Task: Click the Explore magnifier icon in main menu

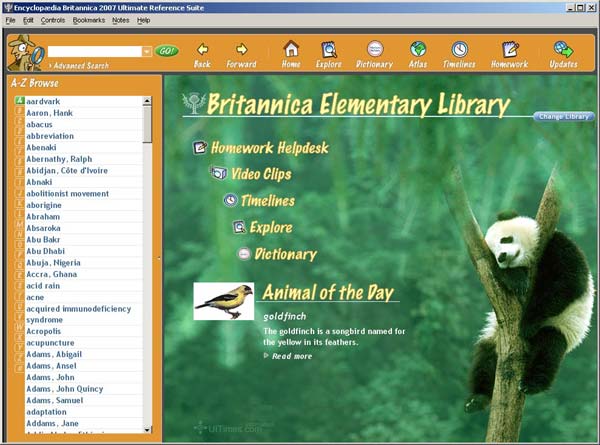Action: pyautogui.click(x=239, y=227)
